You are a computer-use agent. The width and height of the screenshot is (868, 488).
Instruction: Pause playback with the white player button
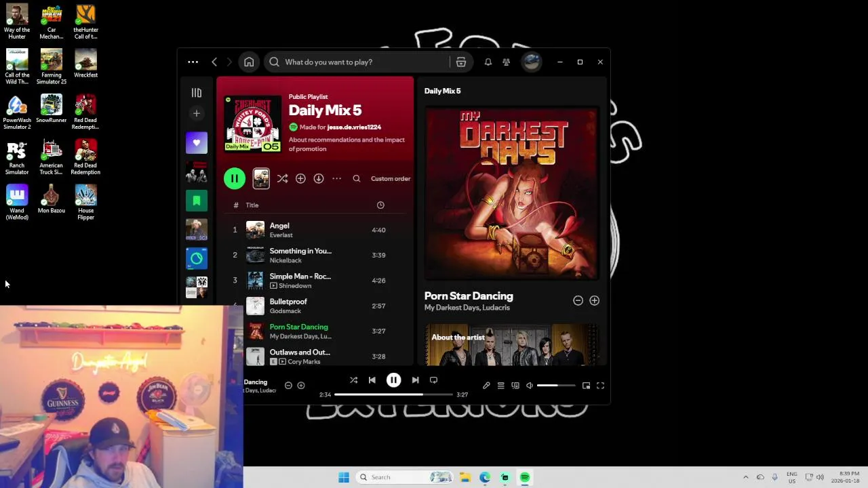pos(393,380)
